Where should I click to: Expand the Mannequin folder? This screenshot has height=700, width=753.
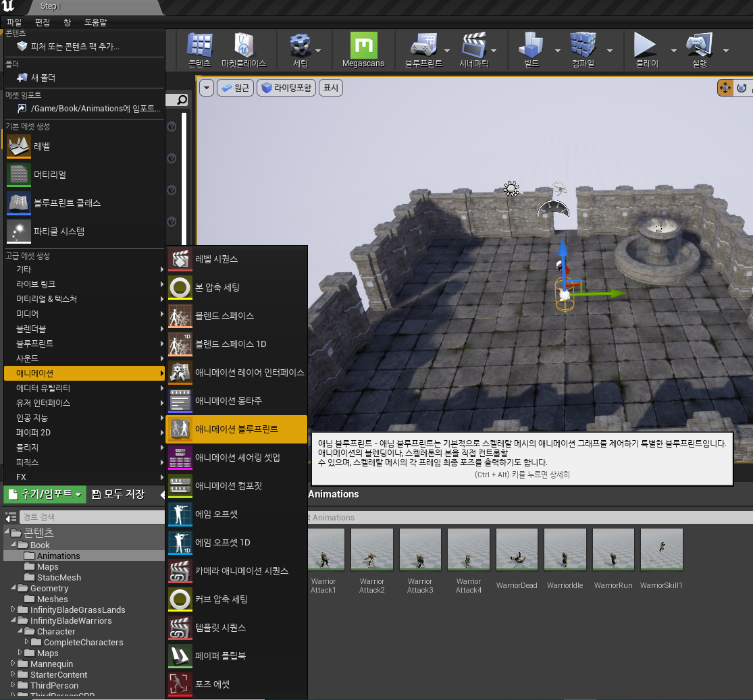coord(14,664)
